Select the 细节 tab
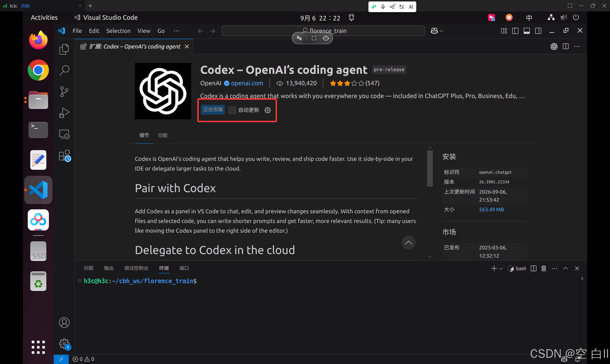The image size is (610, 364). click(144, 135)
